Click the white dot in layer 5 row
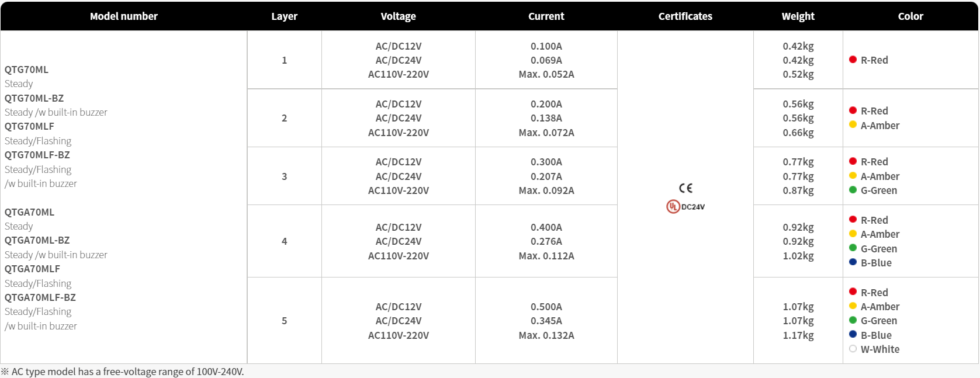The width and height of the screenshot is (980, 378). (853, 349)
